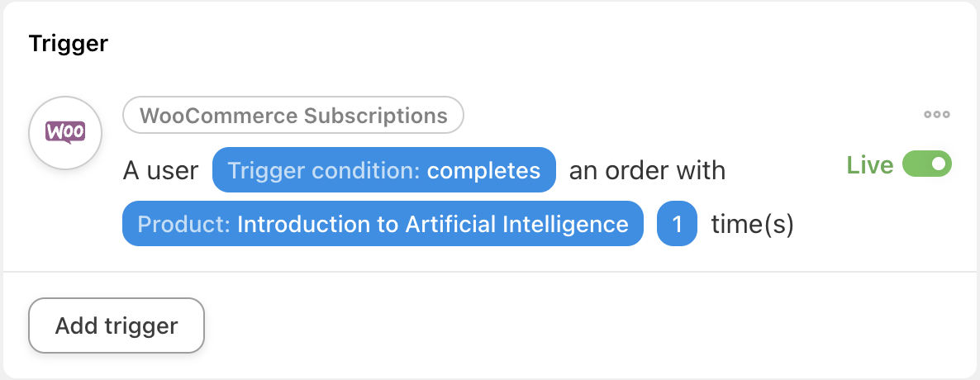Click the "A user" sentence text
980x380 pixels.
160,170
